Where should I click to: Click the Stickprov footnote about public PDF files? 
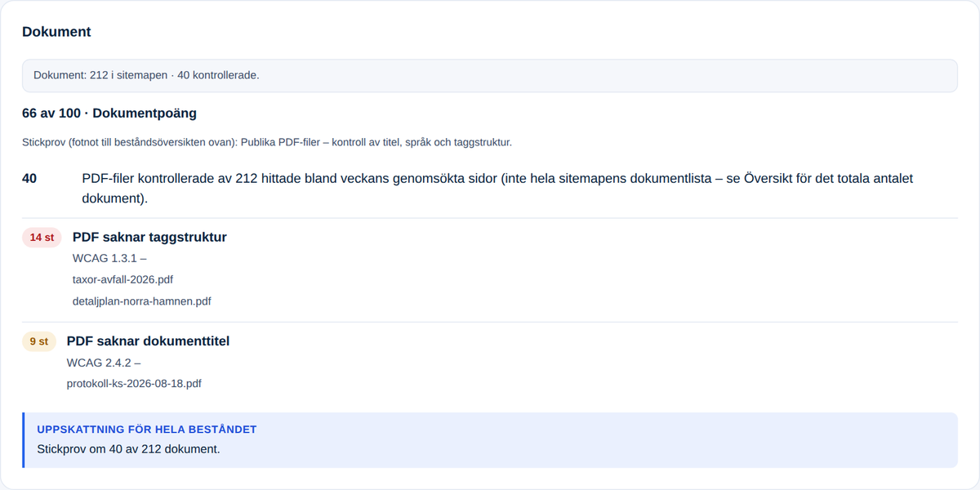[267, 142]
